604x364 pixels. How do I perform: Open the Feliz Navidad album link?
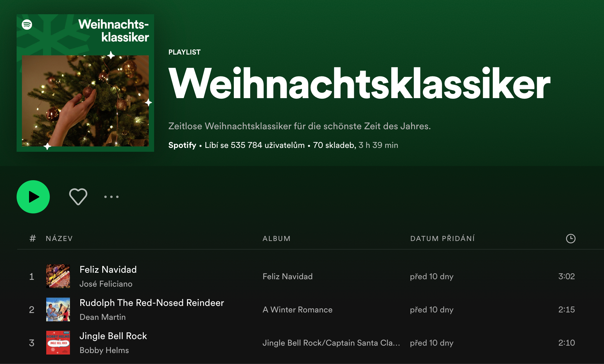[x=287, y=277]
